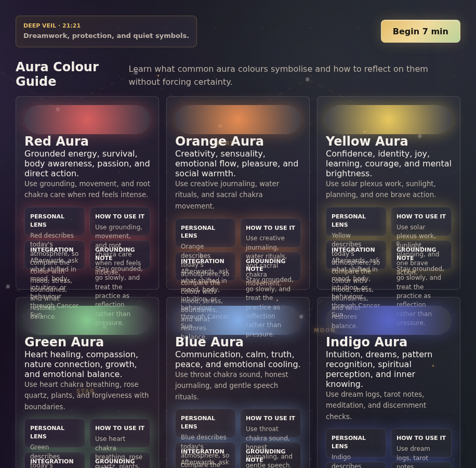Click the 'Learn what common aura colours symbolise' intro

279,75
